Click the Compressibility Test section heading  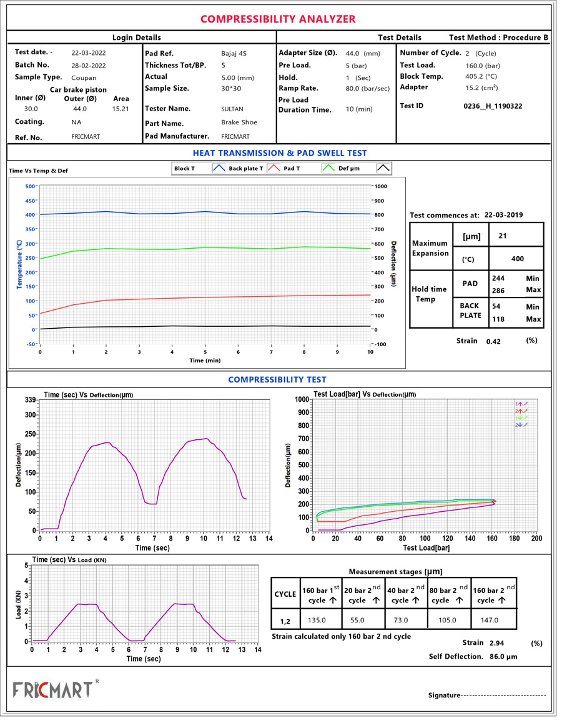[x=277, y=379]
